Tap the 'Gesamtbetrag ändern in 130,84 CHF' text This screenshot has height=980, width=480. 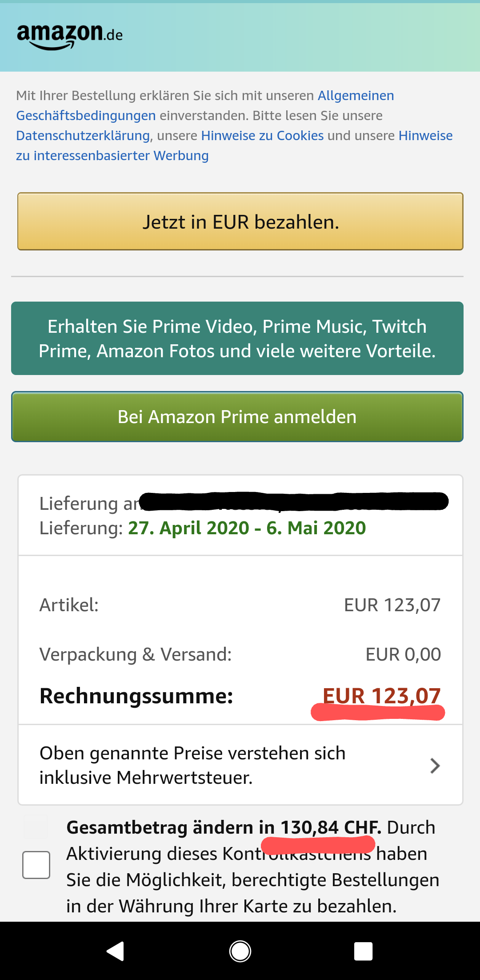click(224, 828)
